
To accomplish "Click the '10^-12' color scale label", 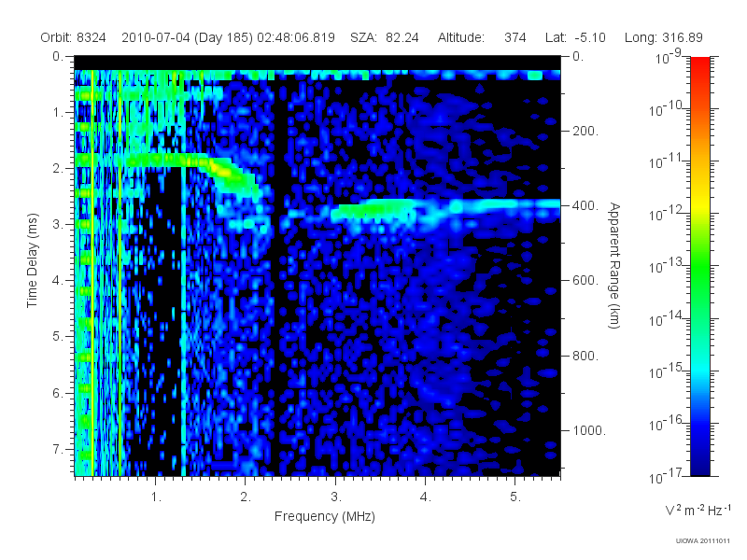I will point(668,214).
